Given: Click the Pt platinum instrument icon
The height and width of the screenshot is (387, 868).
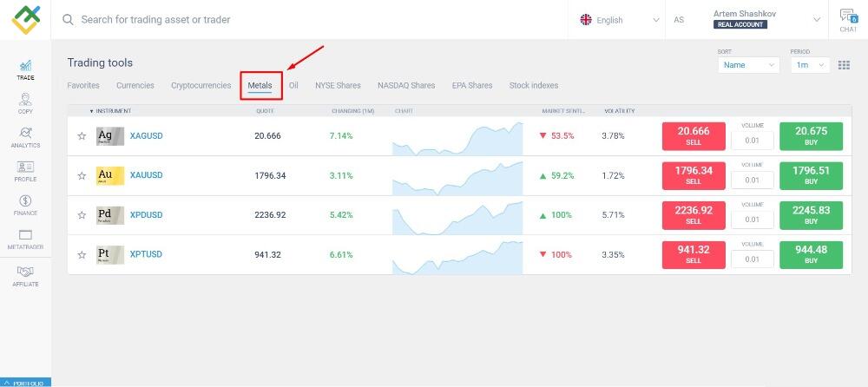Looking at the screenshot, I should 110,255.
